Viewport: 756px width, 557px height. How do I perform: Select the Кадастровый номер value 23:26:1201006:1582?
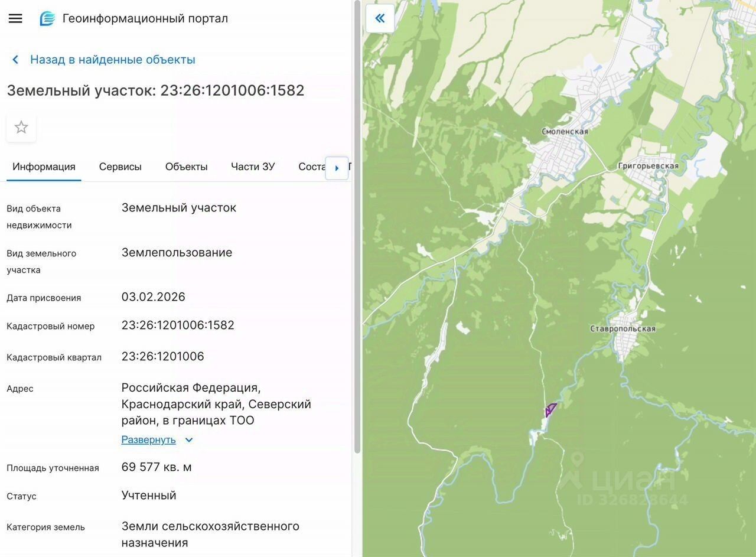pyautogui.click(x=178, y=325)
